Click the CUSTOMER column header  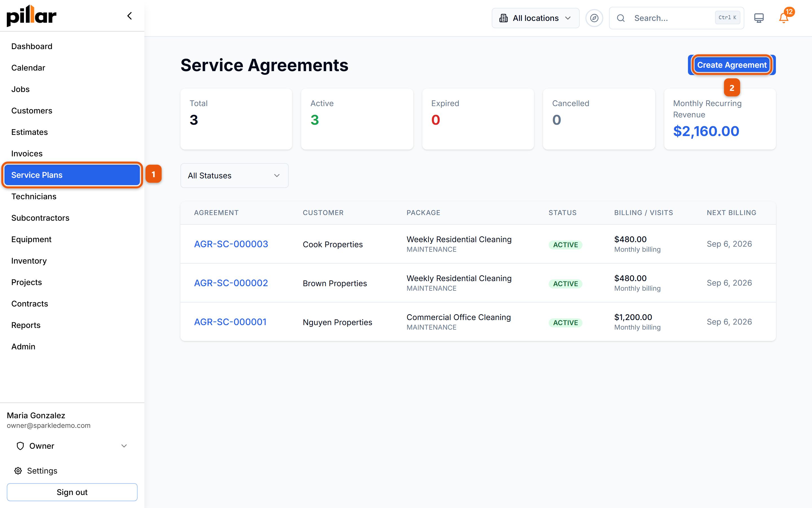(x=323, y=213)
